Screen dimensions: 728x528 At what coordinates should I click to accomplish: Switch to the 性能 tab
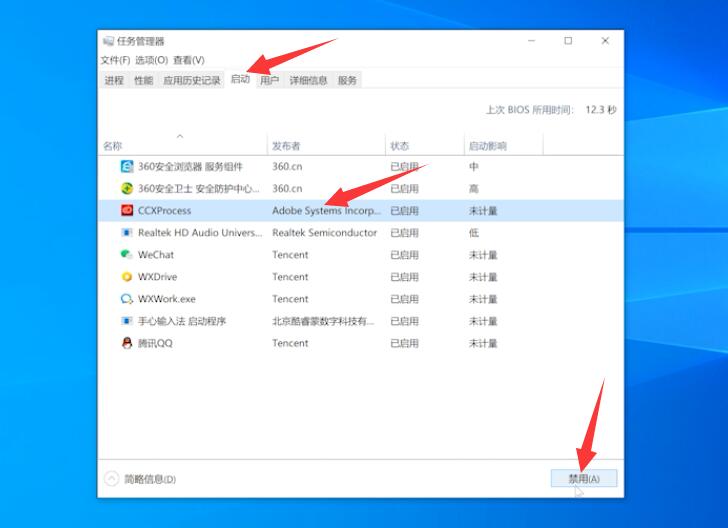click(143, 80)
